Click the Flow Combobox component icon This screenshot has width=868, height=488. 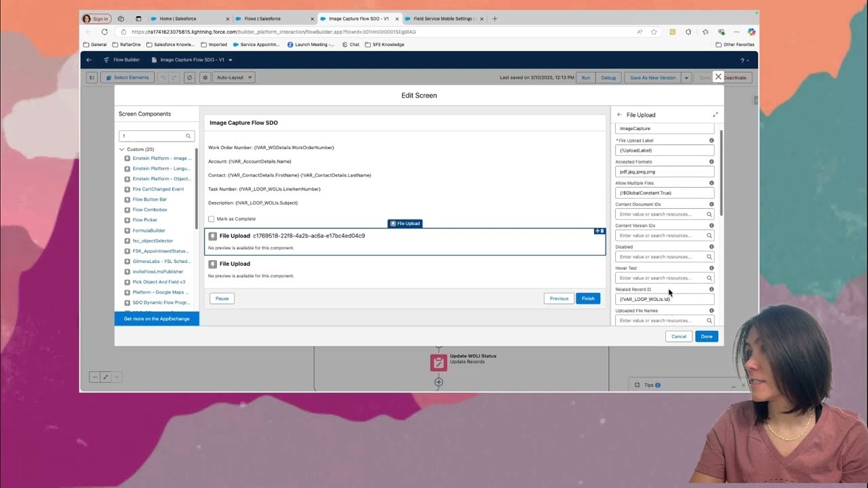(x=127, y=209)
